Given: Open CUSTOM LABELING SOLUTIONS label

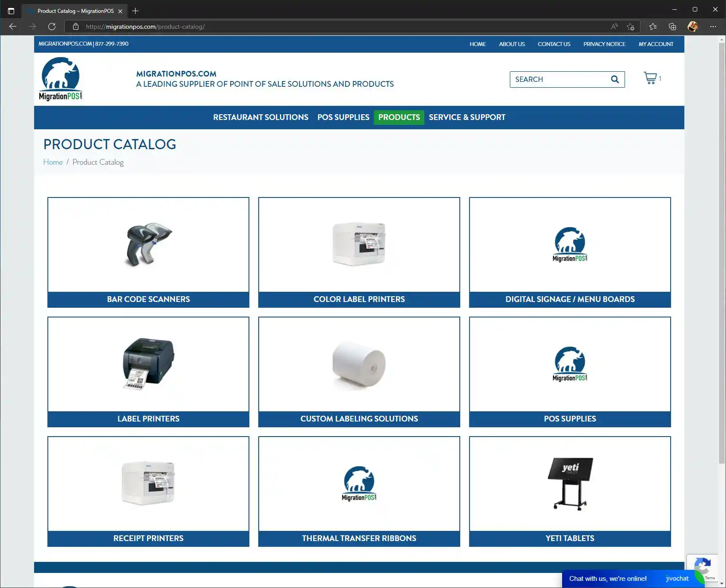Looking at the screenshot, I should pyautogui.click(x=359, y=419).
